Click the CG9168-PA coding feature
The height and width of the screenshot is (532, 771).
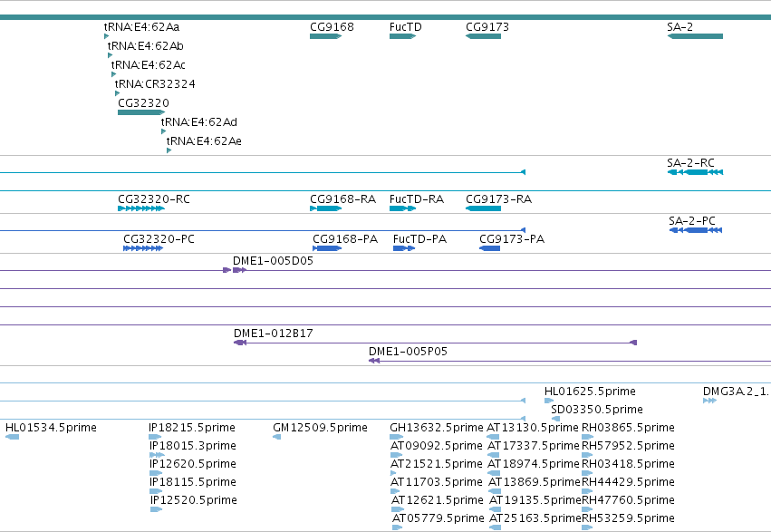327,248
